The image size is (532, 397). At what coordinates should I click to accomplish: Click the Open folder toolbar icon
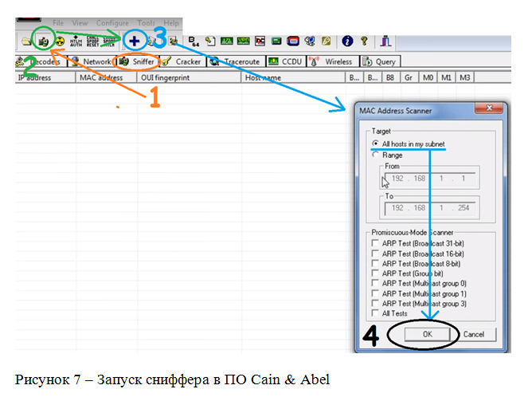[26, 41]
